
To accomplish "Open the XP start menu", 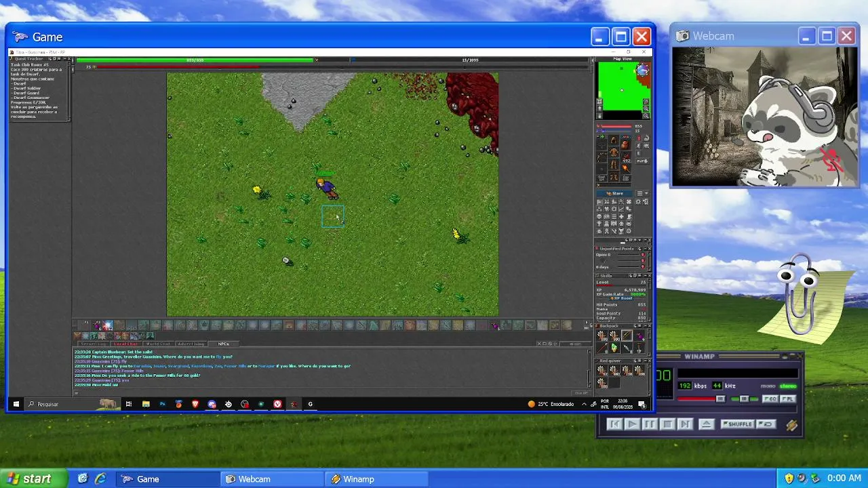I will (x=33, y=479).
